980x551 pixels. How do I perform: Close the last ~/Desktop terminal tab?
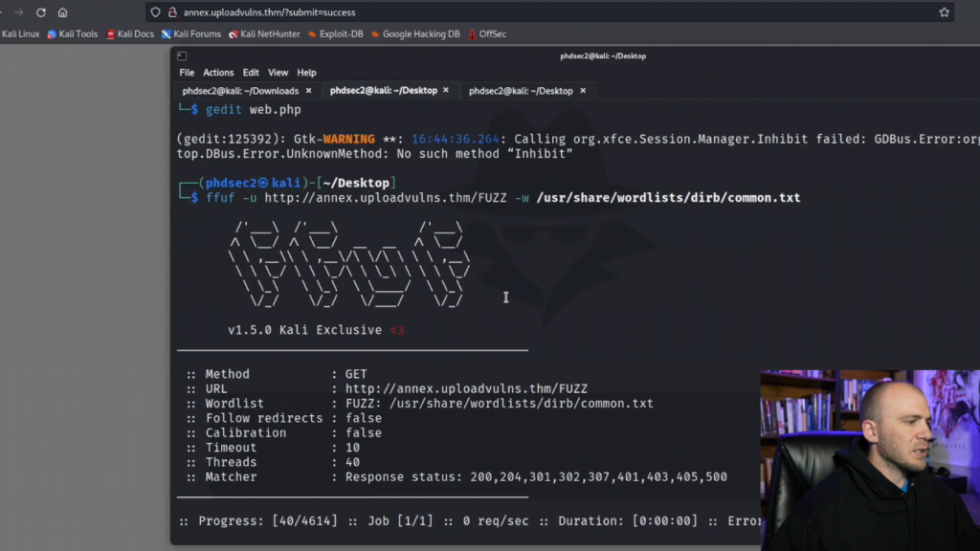[583, 91]
